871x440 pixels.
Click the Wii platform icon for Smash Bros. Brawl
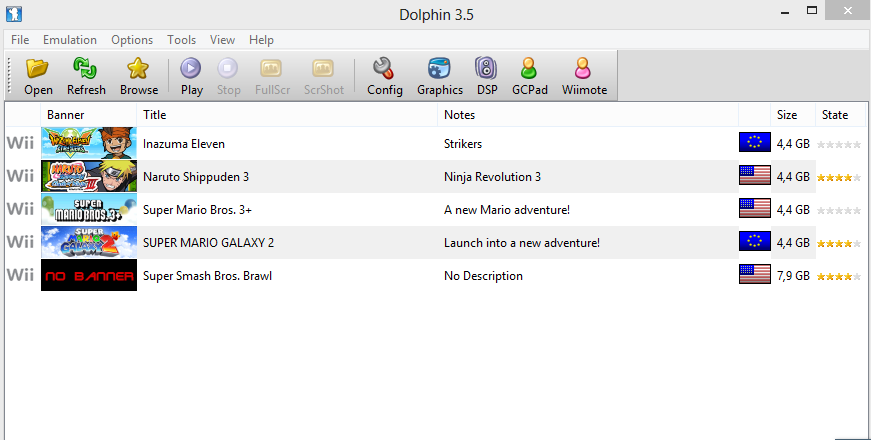[21, 274]
